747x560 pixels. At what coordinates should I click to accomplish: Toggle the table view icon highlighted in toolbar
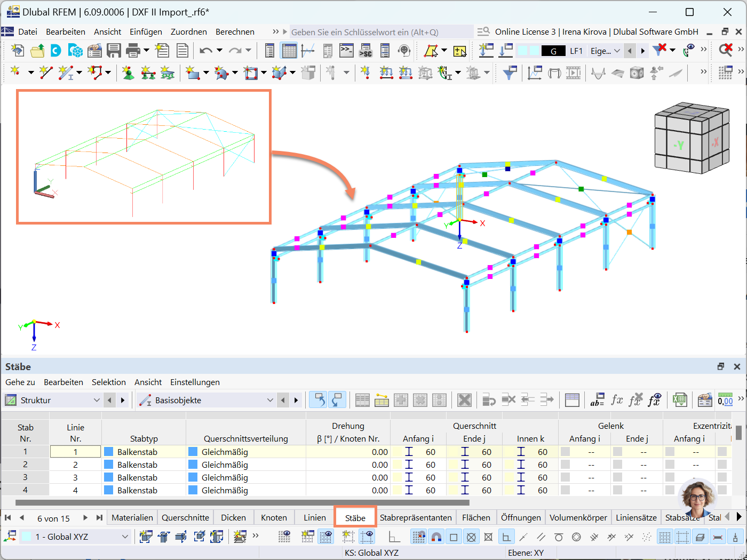(x=289, y=50)
